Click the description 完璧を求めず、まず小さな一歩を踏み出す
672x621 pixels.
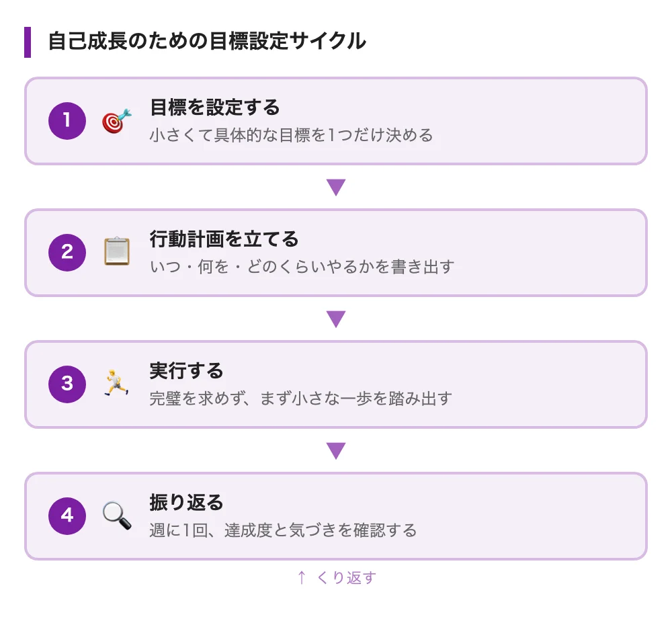(300, 399)
